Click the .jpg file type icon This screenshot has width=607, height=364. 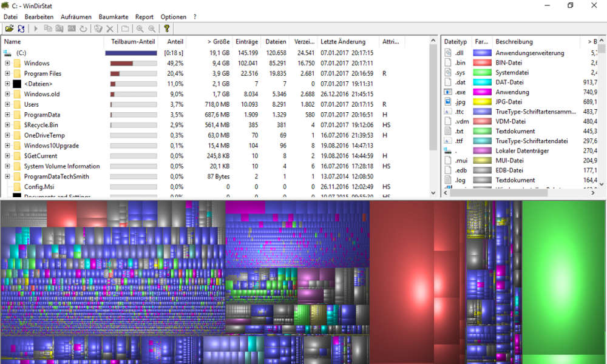pyautogui.click(x=448, y=102)
